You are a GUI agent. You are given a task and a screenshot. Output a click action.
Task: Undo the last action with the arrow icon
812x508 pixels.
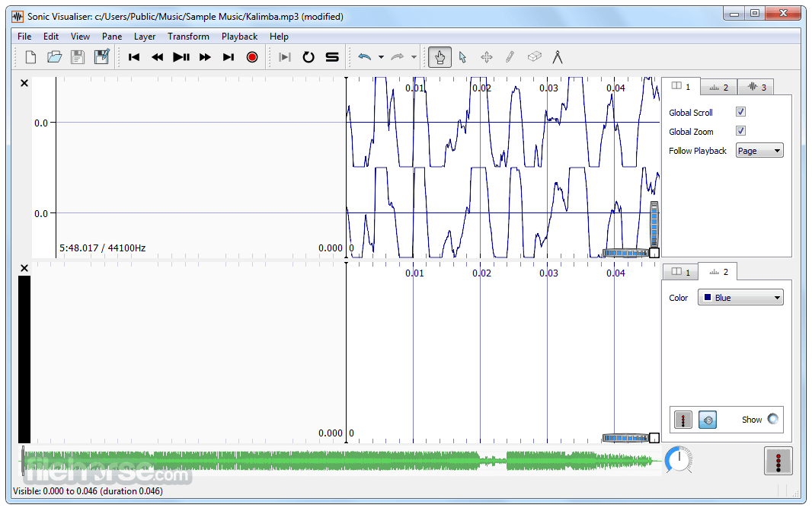click(x=365, y=57)
